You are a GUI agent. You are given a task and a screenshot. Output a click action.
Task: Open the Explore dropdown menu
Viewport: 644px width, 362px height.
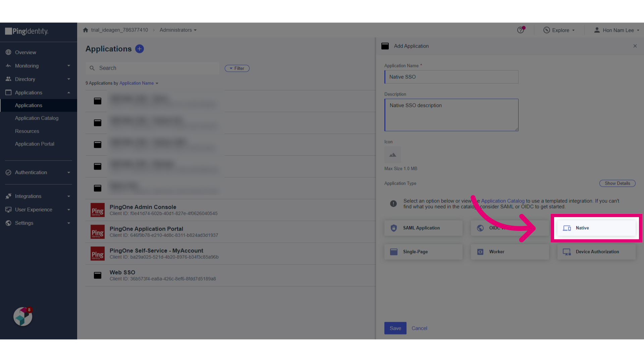pyautogui.click(x=559, y=30)
